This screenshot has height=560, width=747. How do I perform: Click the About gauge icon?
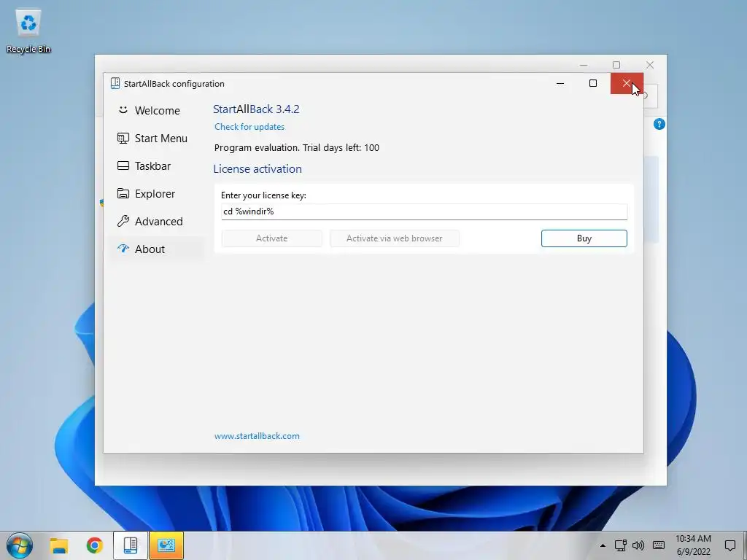123,248
